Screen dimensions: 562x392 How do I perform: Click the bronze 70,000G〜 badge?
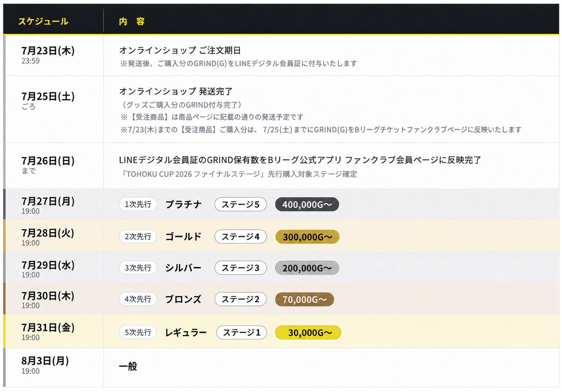[304, 300]
